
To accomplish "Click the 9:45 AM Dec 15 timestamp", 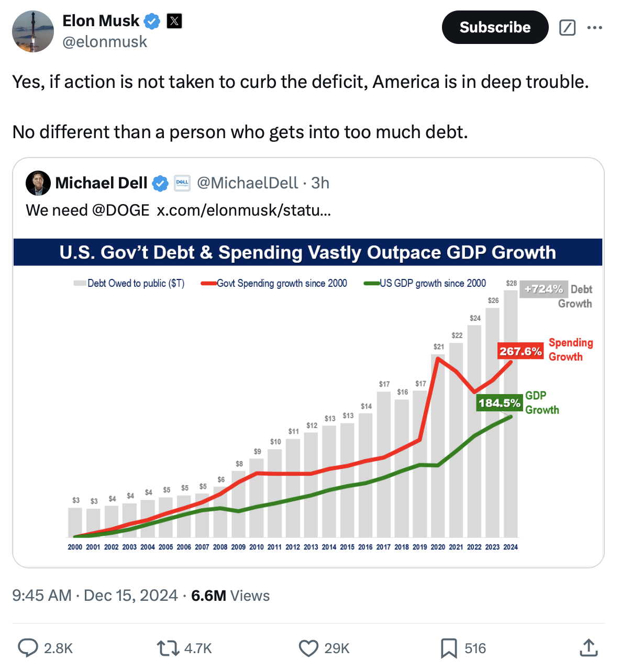I will (95, 596).
